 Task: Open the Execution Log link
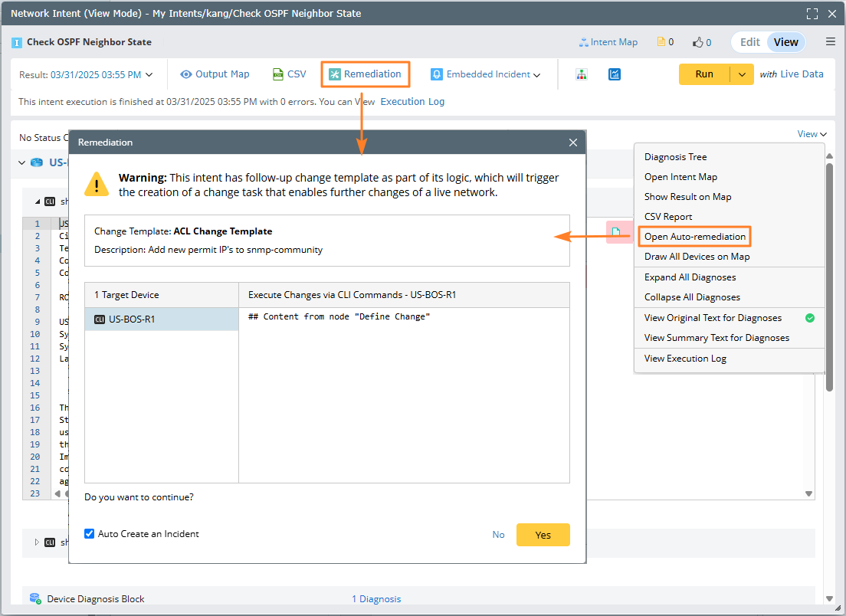[x=412, y=102]
